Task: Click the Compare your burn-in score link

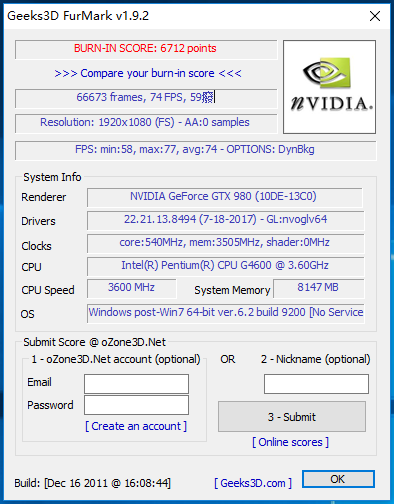Action: pos(148,73)
